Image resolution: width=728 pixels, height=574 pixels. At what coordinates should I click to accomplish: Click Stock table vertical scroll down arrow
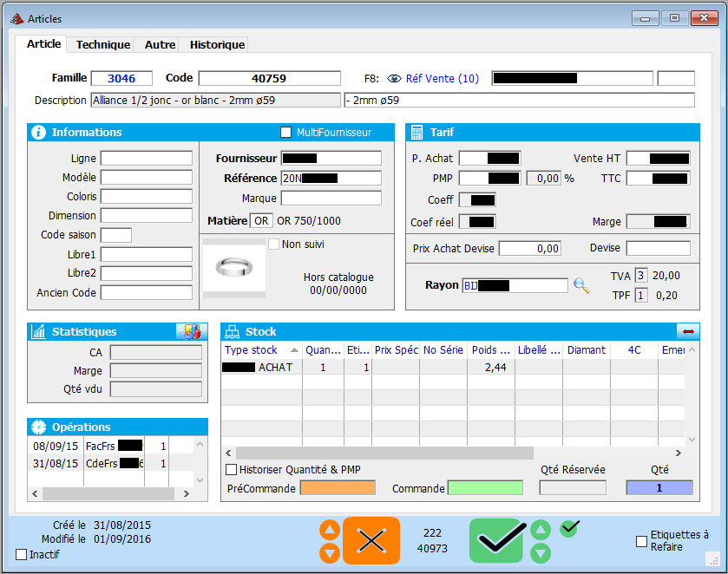(692, 439)
